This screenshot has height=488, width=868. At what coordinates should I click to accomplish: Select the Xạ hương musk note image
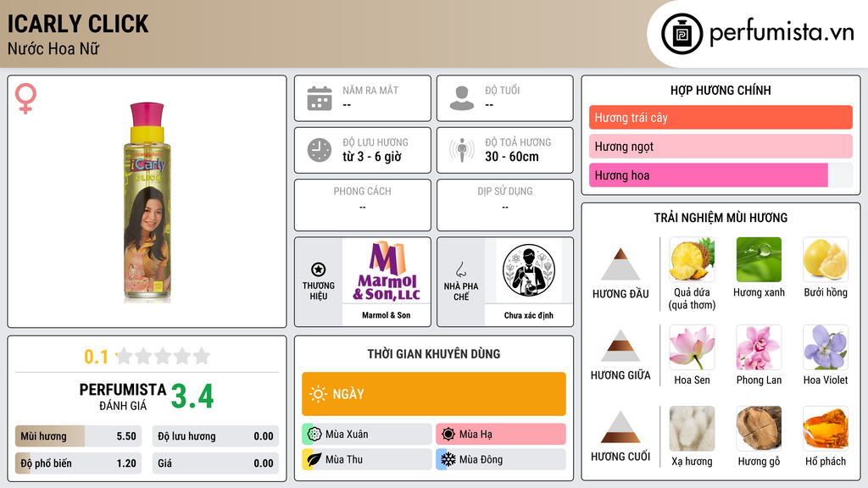point(692,429)
